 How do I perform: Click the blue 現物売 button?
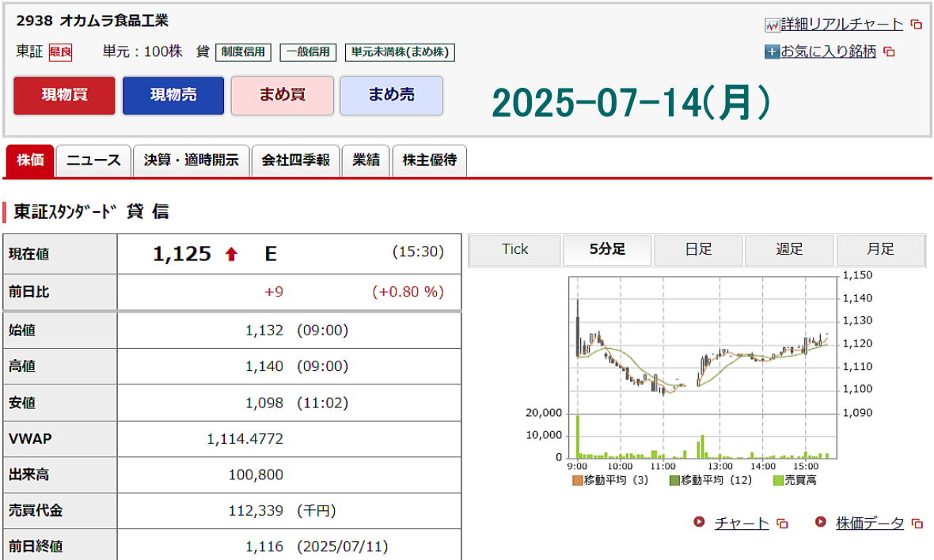[x=173, y=95]
